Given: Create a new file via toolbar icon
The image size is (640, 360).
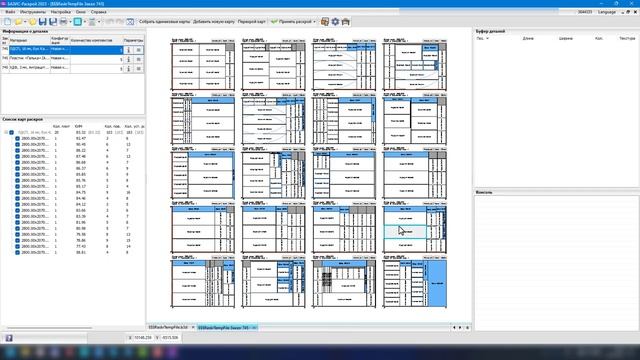Looking at the screenshot, I should point(7,22).
